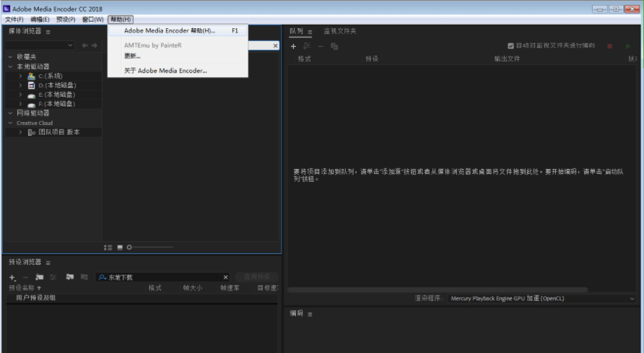Viewport: 644px width, 353px height.
Task: Select 更新... in the help menu
Action: [x=178, y=56]
